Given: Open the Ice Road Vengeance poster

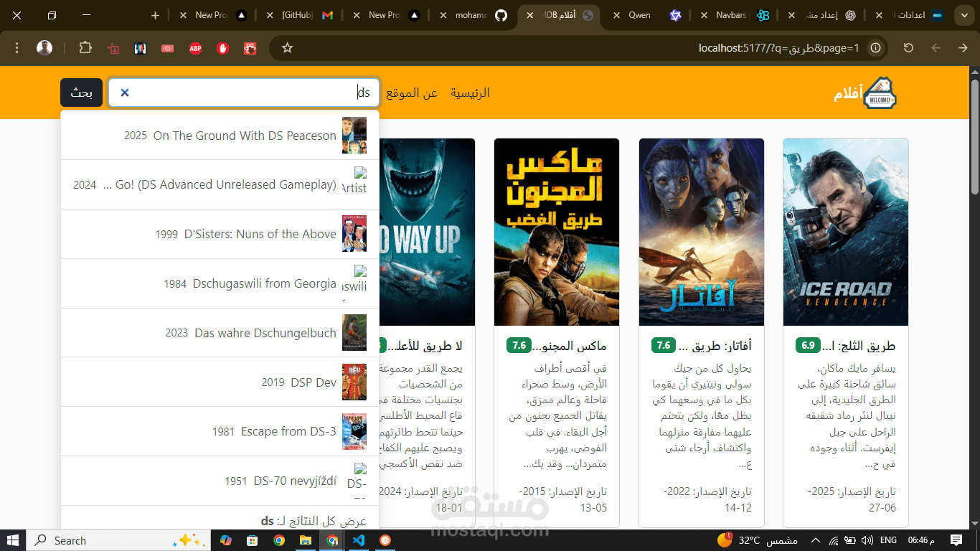Looking at the screenshot, I should (846, 232).
